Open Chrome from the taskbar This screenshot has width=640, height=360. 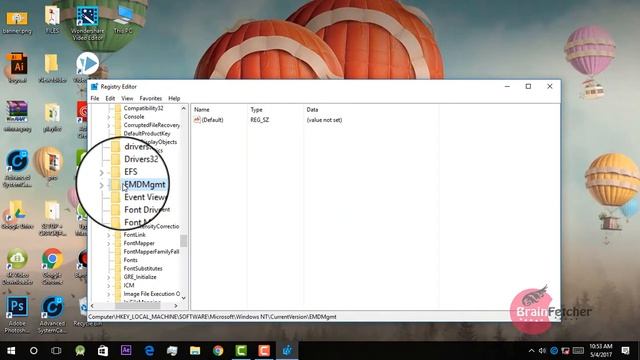click(218, 351)
